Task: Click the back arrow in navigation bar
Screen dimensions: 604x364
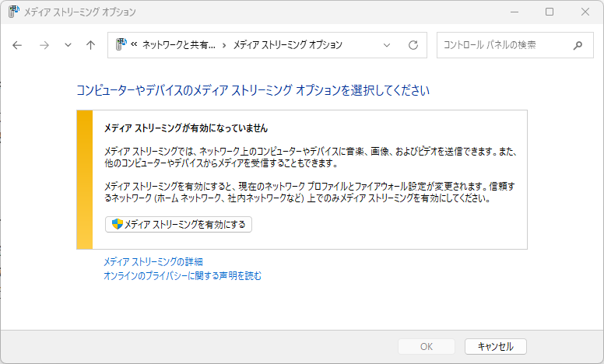Action: tap(18, 45)
